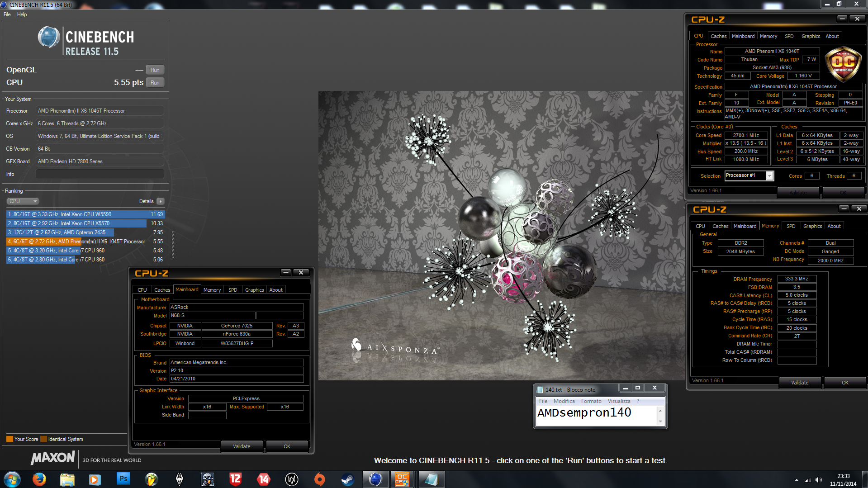The height and width of the screenshot is (488, 868).
Task: Click the Info input field in Your System
Action: coord(100,174)
